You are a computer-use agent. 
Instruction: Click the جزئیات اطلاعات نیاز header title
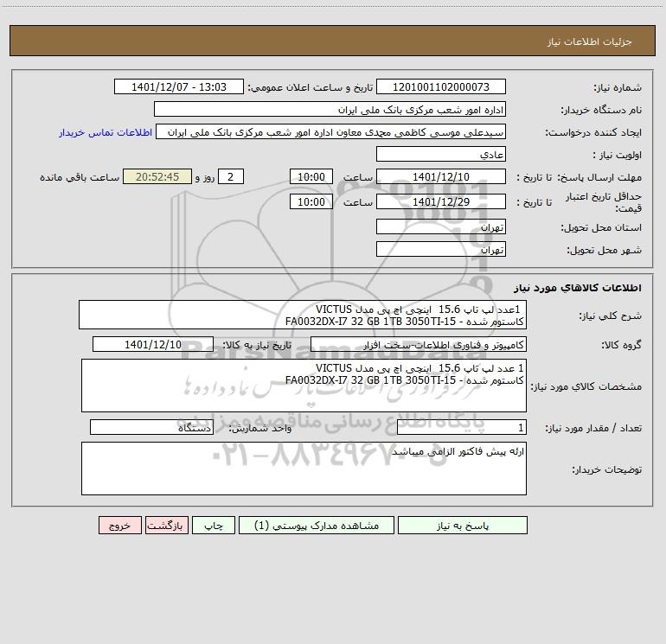click(x=590, y=41)
